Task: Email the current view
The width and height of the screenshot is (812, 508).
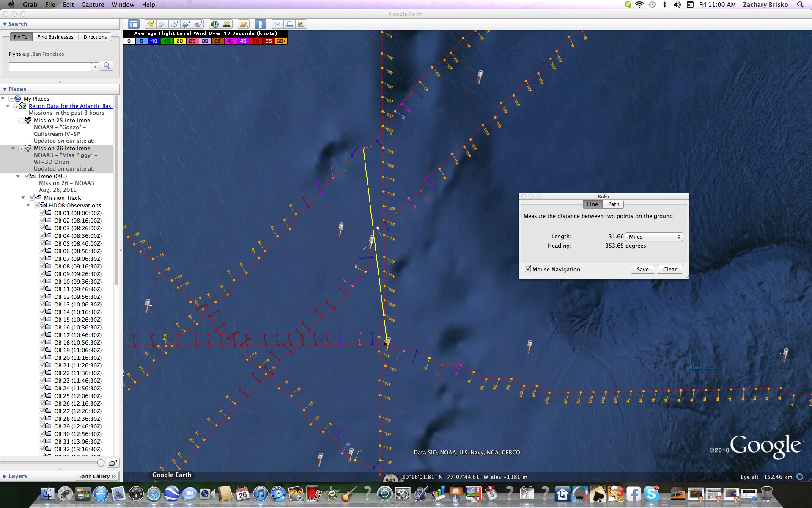Action: tap(277, 24)
